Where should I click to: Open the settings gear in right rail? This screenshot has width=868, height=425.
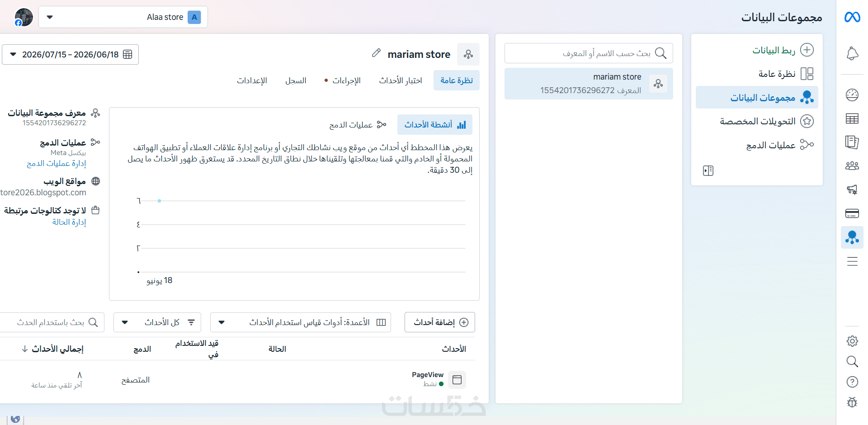point(852,341)
